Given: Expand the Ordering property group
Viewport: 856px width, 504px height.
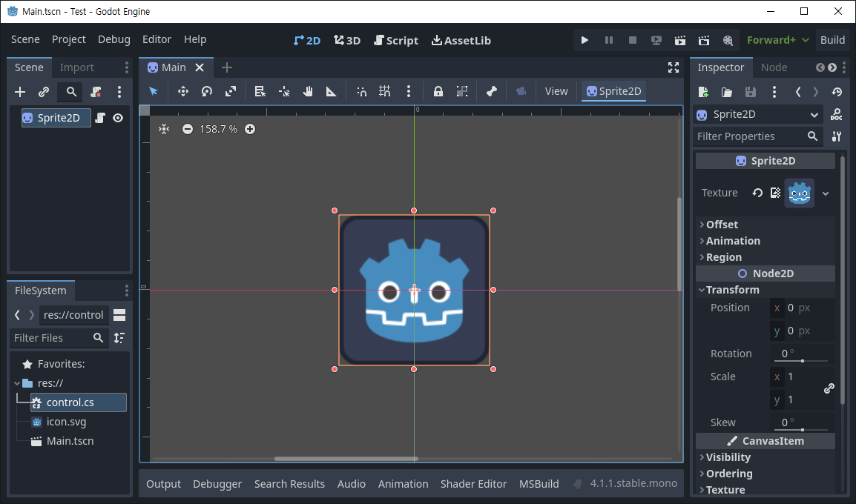Looking at the screenshot, I should [x=766, y=474].
